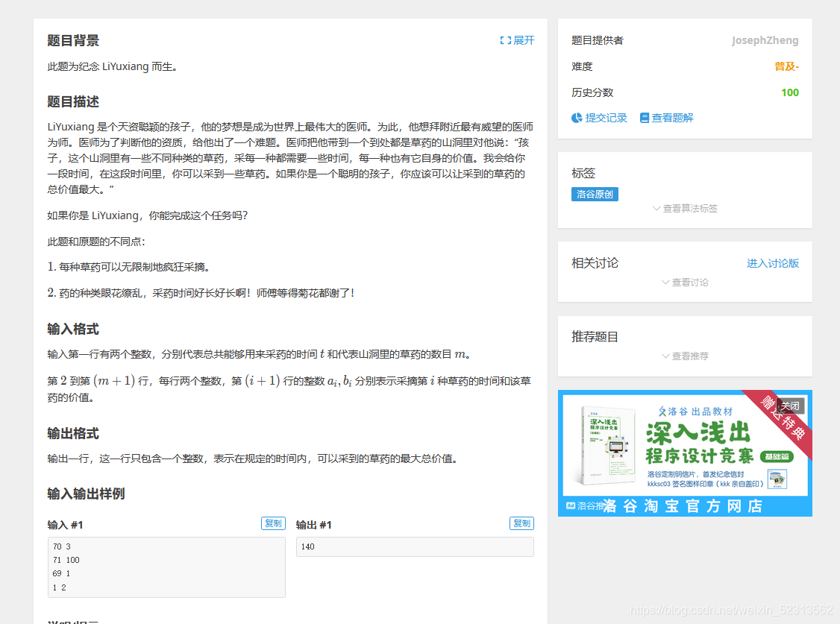The width and height of the screenshot is (840, 624).
Task: Expand 查看讨论 chevron
Action: pos(665,282)
